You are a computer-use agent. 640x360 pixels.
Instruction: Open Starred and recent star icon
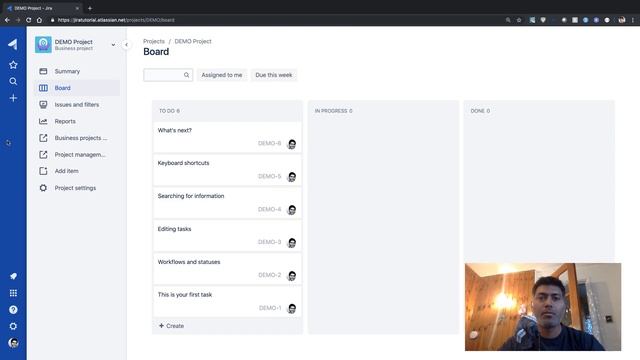click(x=13, y=65)
